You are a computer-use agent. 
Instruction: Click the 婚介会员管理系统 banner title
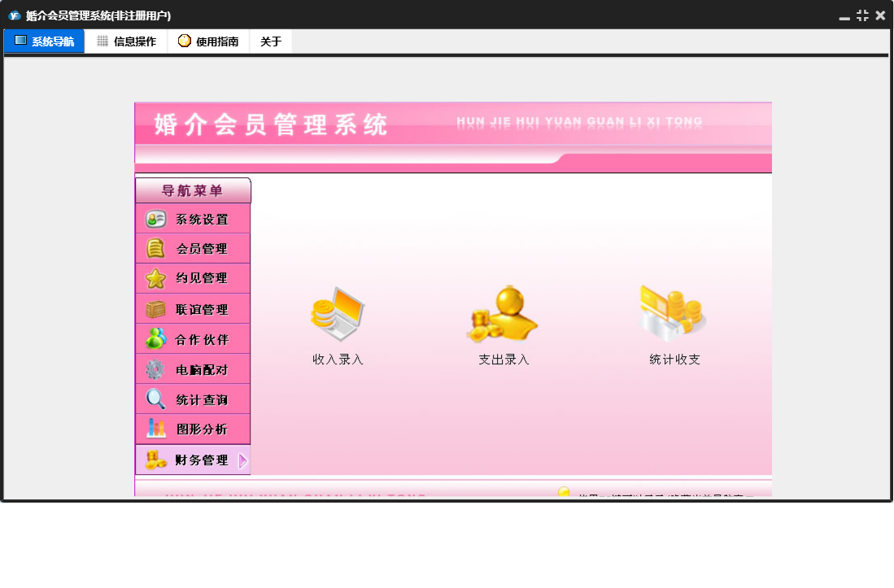pos(271,125)
